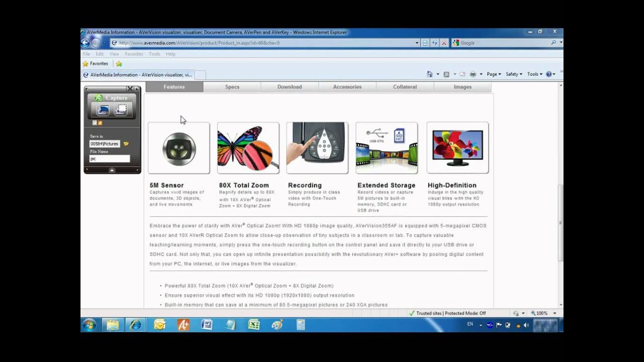Open the Windows Start menu
Screen dimensions: 644x362
[x=89, y=325]
